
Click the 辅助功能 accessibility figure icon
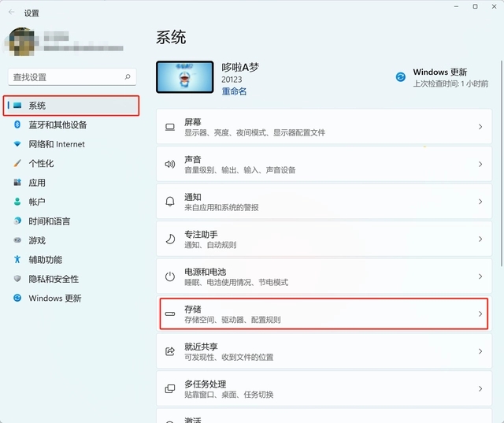tap(17, 259)
